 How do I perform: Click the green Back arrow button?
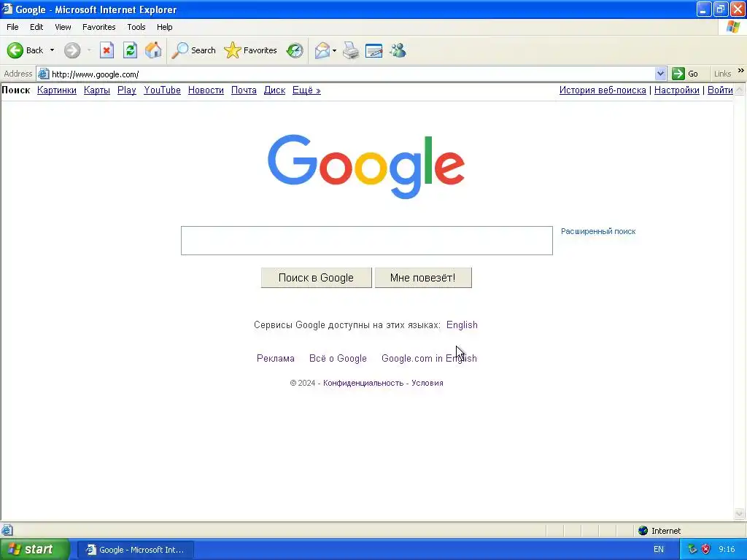tap(15, 50)
